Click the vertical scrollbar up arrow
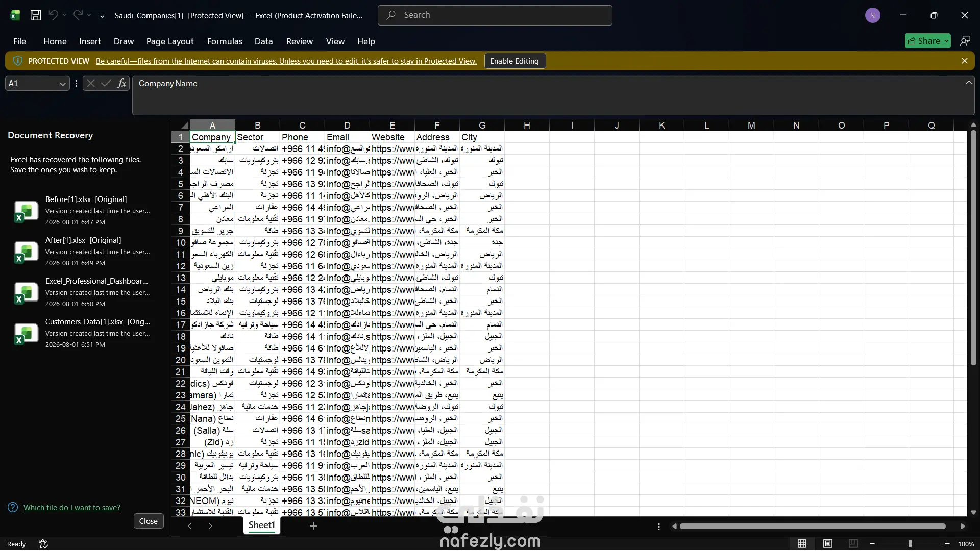980x551 pixels. click(973, 124)
